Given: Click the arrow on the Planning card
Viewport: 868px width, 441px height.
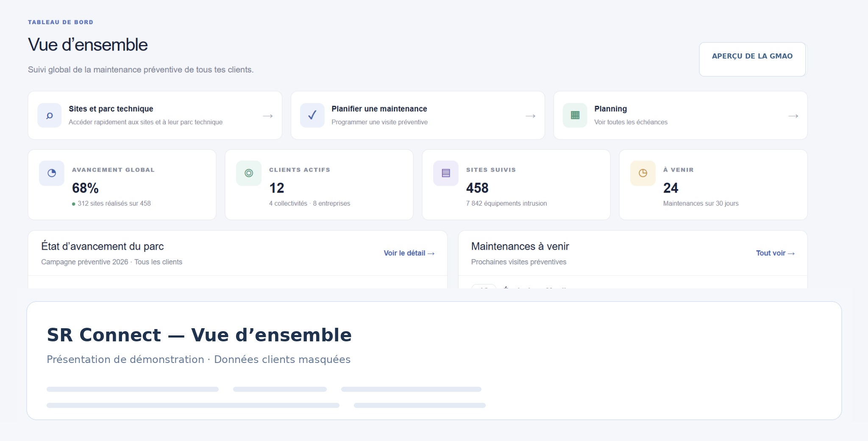Looking at the screenshot, I should [x=793, y=116].
